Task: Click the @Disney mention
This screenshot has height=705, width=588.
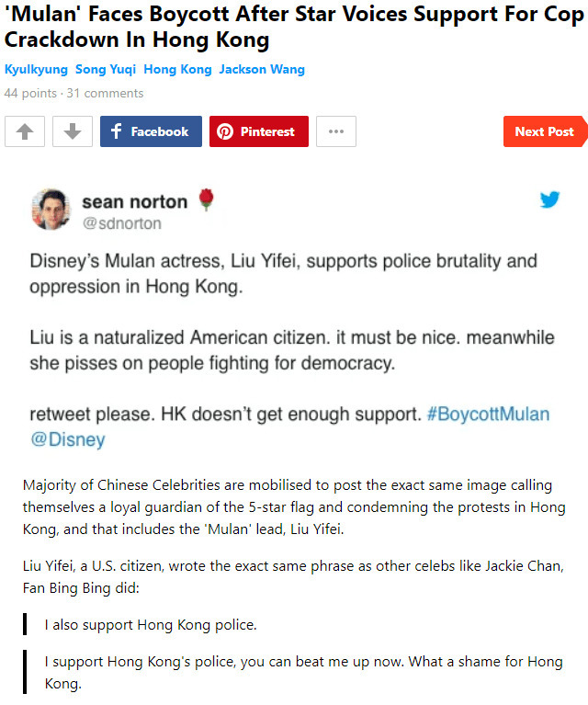Action: 68,439
